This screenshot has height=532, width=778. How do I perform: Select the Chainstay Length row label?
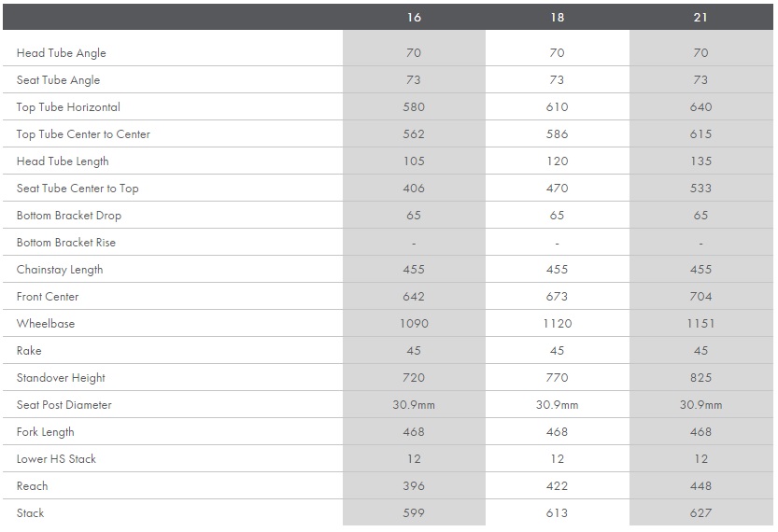[60, 270]
